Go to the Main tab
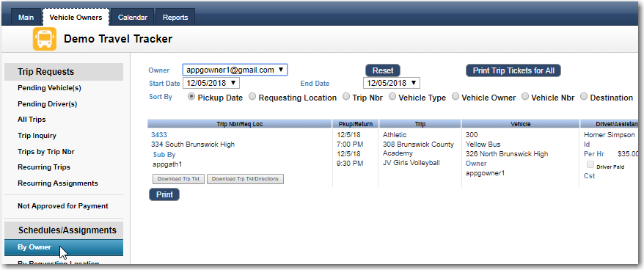This screenshot has height=270, width=644. click(x=26, y=18)
